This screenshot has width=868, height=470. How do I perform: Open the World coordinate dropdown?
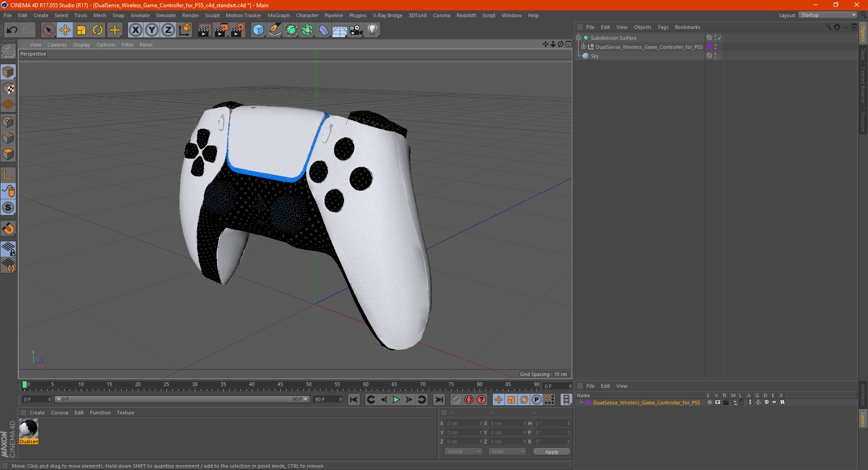point(463,451)
